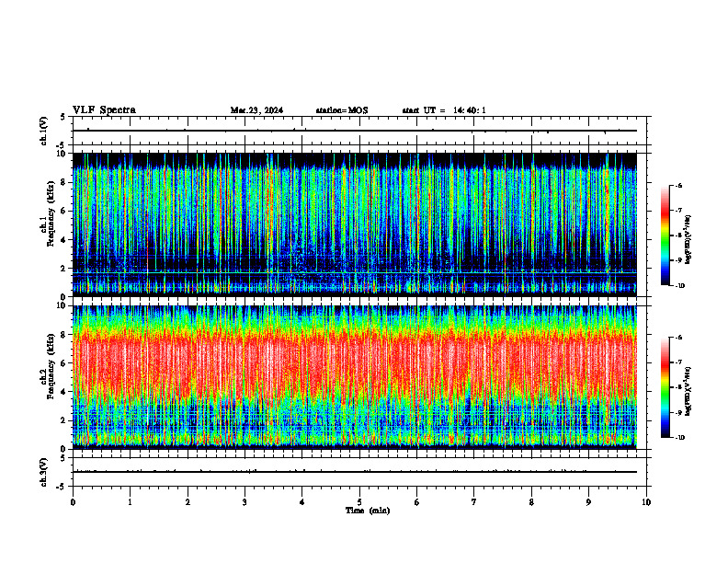728x563 pixels.
Task: Click the ch.1 frequency tick label "4"
Action: pyautogui.click(x=64, y=240)
